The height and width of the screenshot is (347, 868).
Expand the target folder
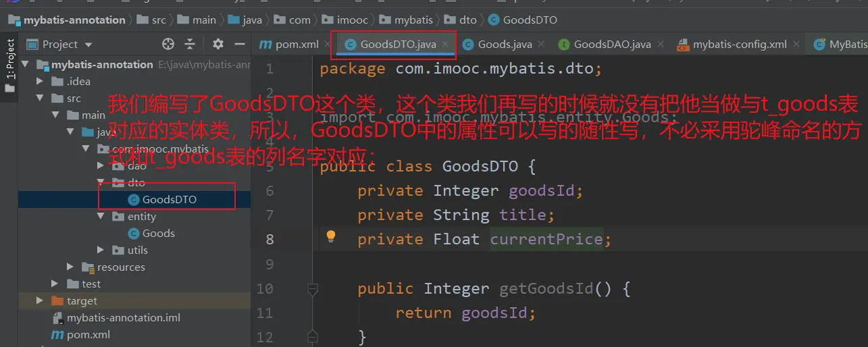pyautogui.click(x=40, y=301)
